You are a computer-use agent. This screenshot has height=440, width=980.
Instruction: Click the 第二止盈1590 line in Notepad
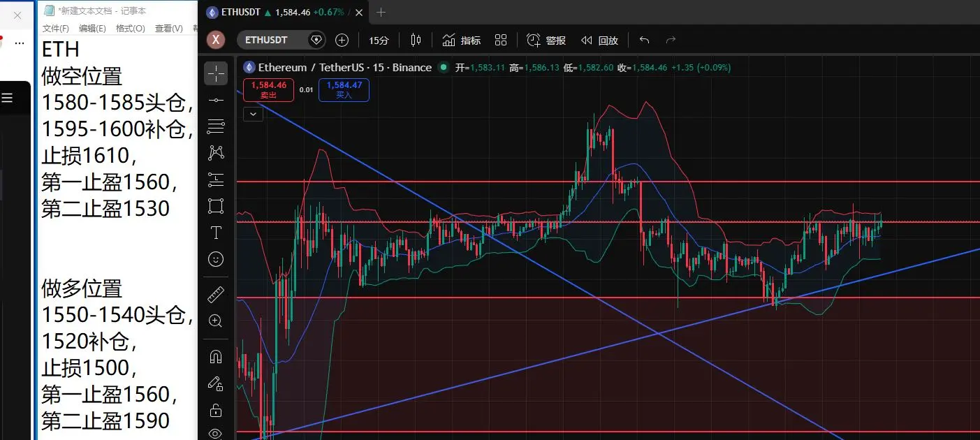(x=105, y=420)
